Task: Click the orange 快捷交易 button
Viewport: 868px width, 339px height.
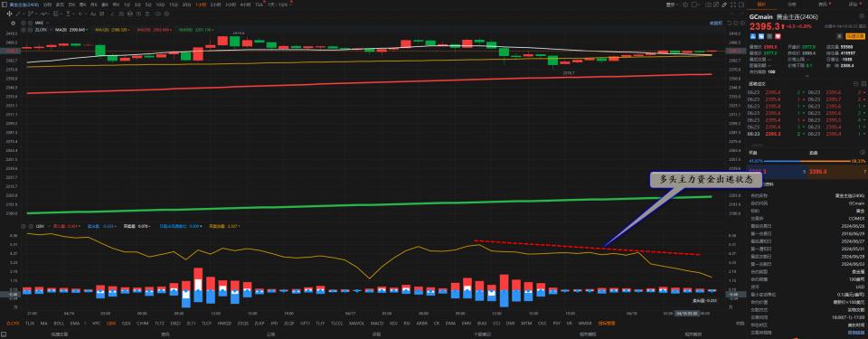Action: click(855, 36)
